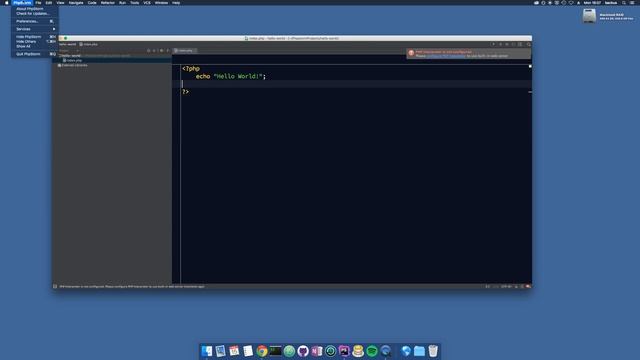The height and width of the screenshot is (360, 640).
Task: Click Spotlight search icon in menu bar
Action: [624, 2]
